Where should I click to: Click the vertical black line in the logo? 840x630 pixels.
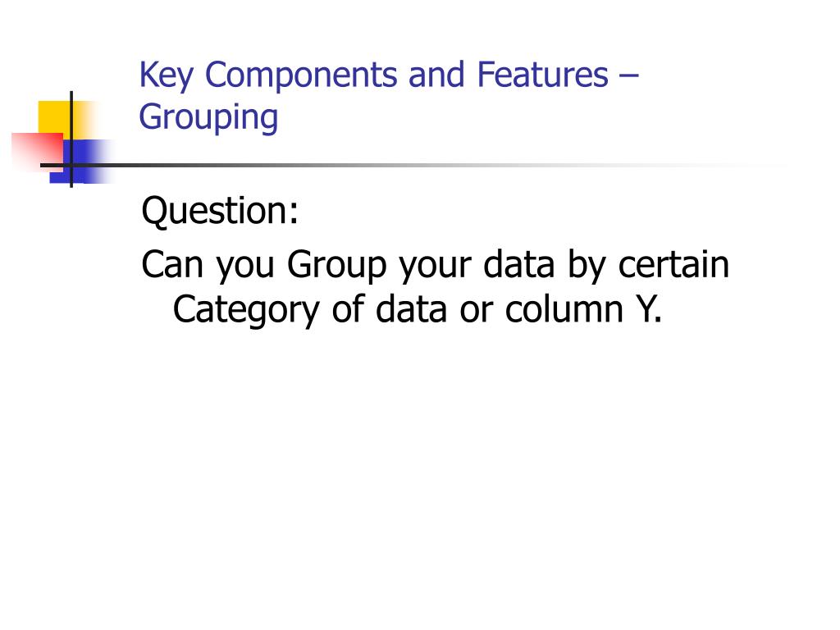click(x=71, y=139)
